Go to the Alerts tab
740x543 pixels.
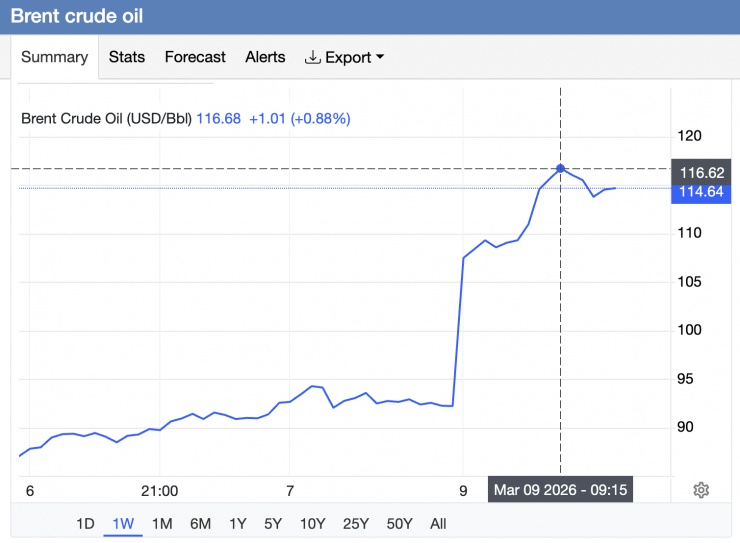265,57
